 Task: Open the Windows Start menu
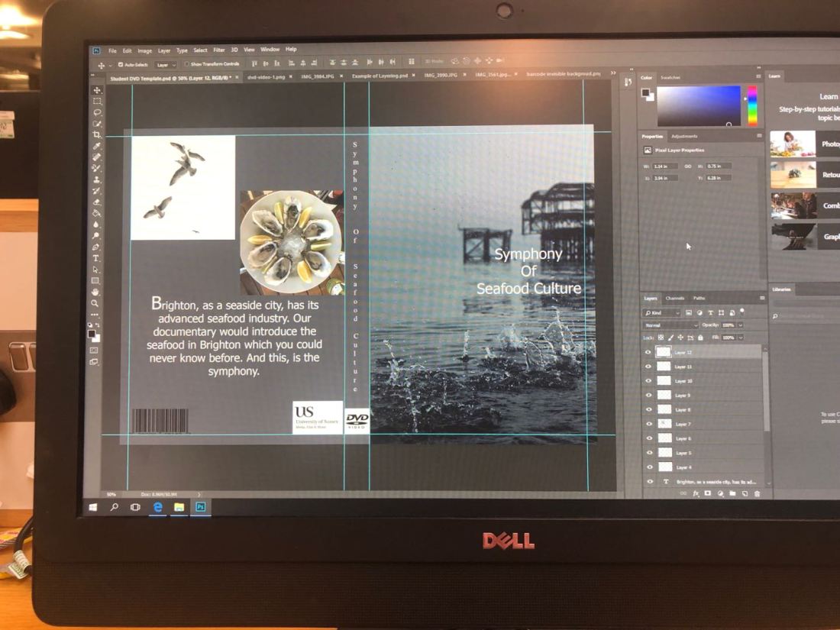click(94, 506)
